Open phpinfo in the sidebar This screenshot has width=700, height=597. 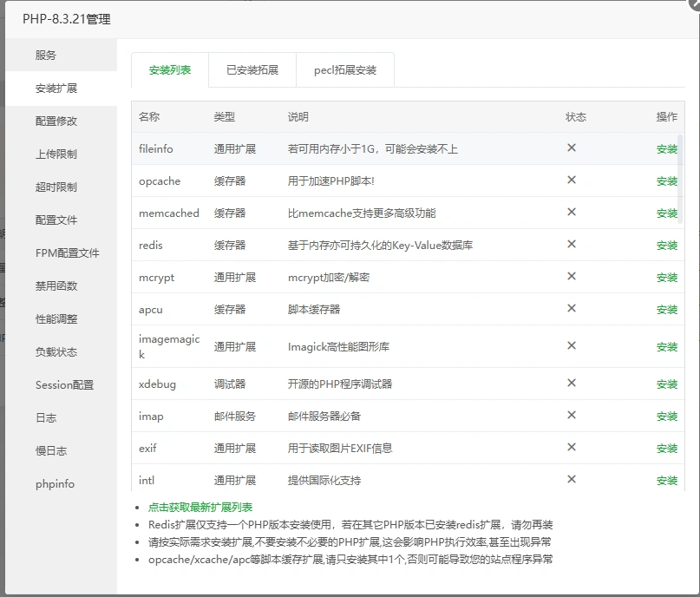62,484
